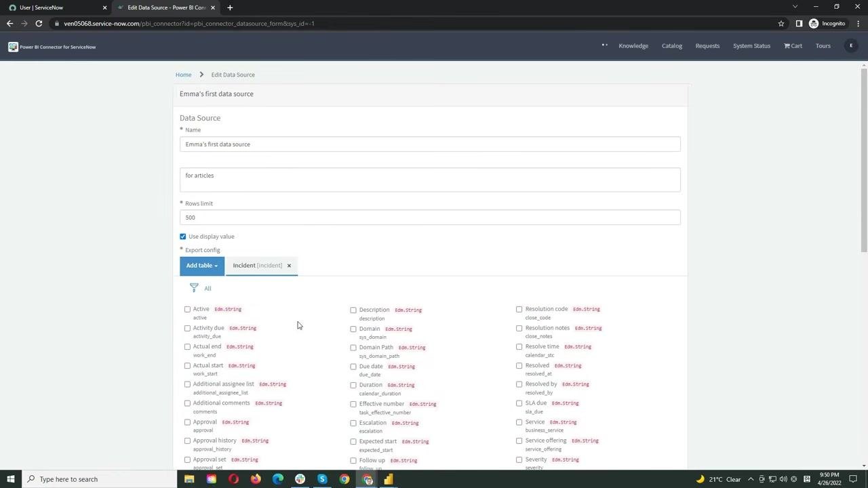Open Power BI Desktop from the taskbar
The width and height of the screenshot is (868, 488).
coord(389,479)
